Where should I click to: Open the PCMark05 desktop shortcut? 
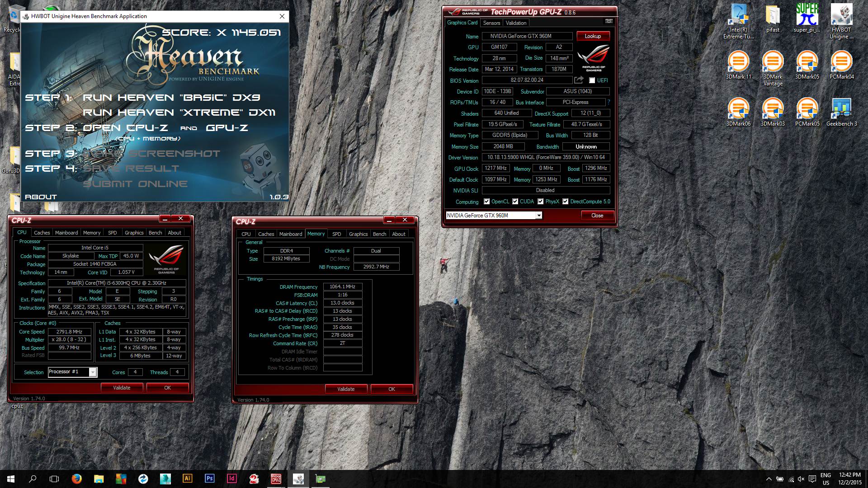point(807,112)
